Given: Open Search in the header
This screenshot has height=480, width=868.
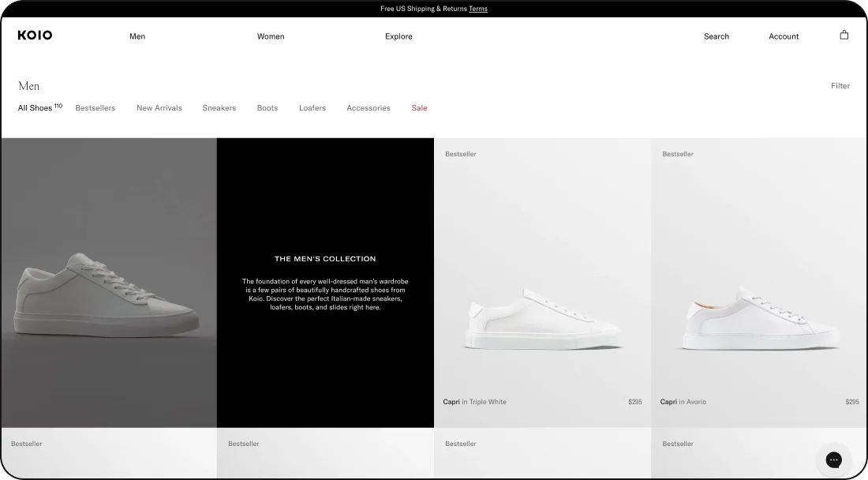Looking at the screenshot, I should point(716,36).
